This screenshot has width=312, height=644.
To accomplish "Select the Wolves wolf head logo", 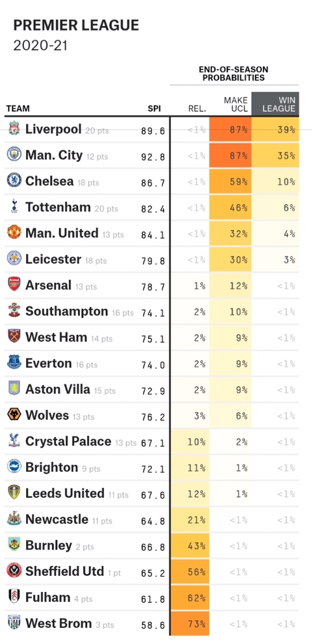I will point(14,414).
